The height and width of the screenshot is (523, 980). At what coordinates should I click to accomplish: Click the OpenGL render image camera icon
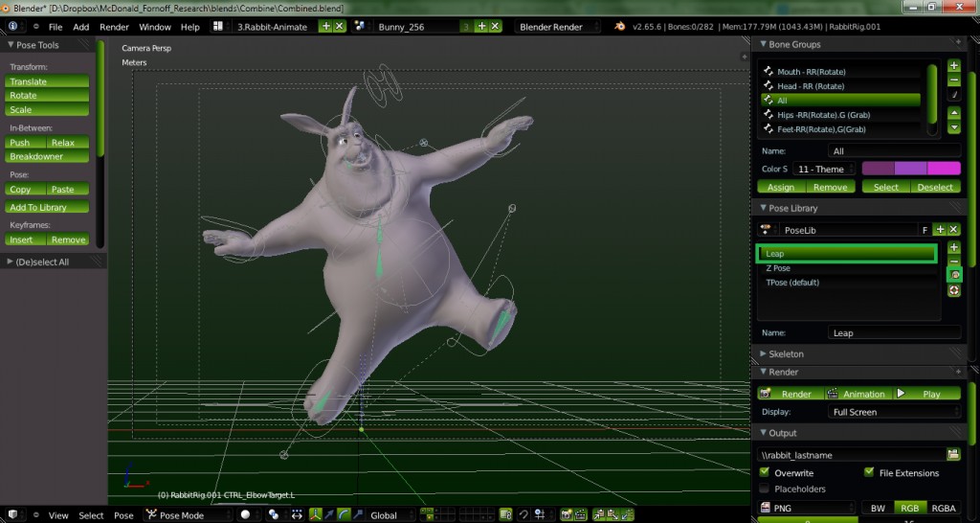[x=567, y=515]
